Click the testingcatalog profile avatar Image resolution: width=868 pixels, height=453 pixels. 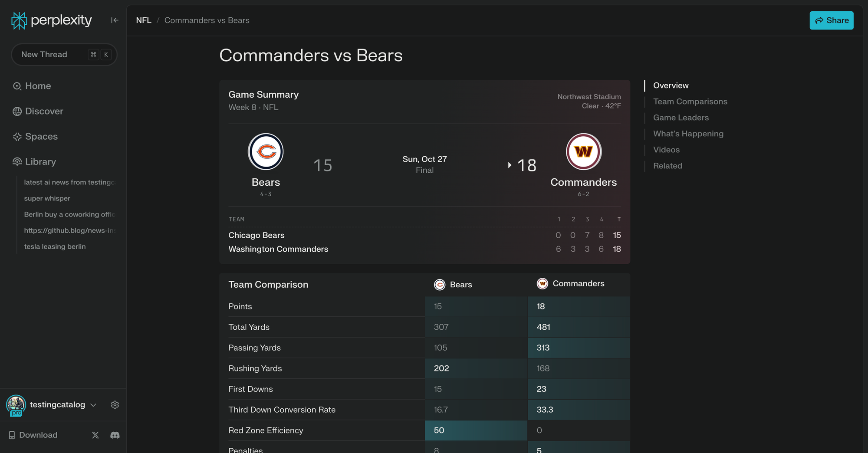click(16, 405)
